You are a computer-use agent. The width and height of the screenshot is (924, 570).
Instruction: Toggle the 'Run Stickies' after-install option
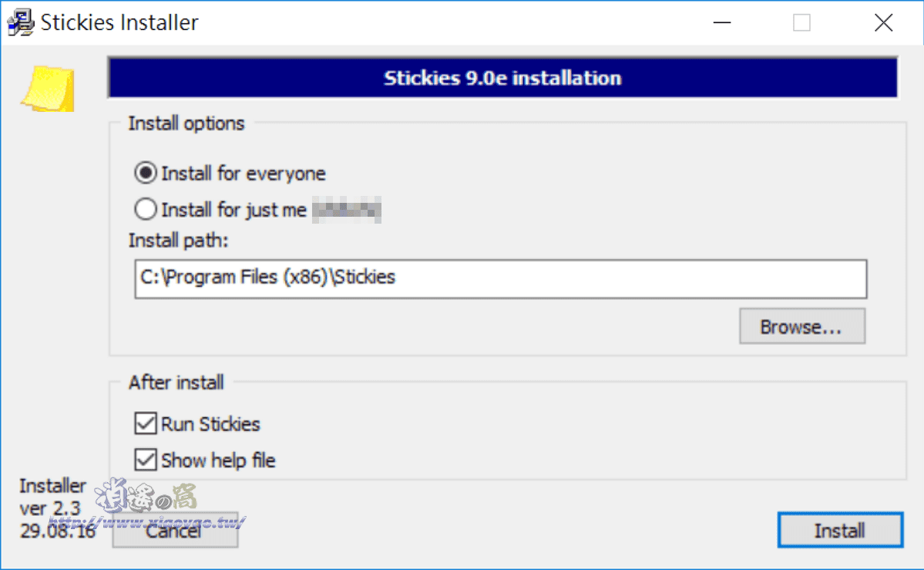pos(146,423)
